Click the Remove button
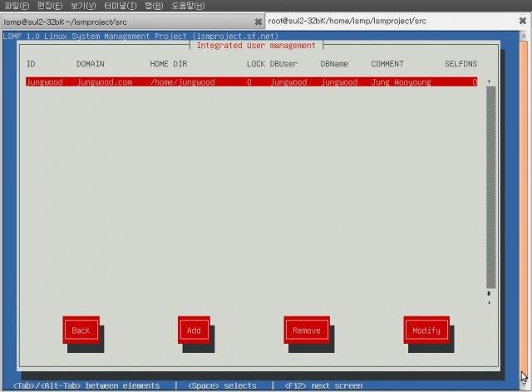Viewport: 532px width, 392px height. click(307, 331)
